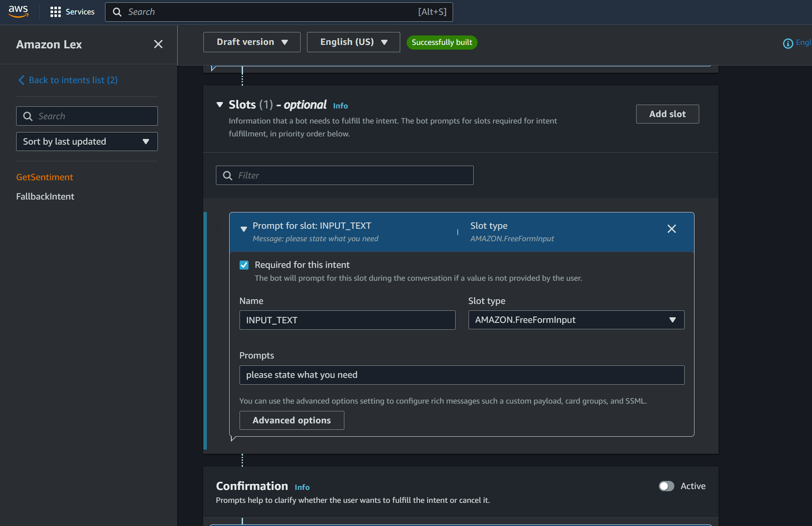Open the Sort by last updated dropdown
This screenshot has height=526, width=812.
(87, 142)
